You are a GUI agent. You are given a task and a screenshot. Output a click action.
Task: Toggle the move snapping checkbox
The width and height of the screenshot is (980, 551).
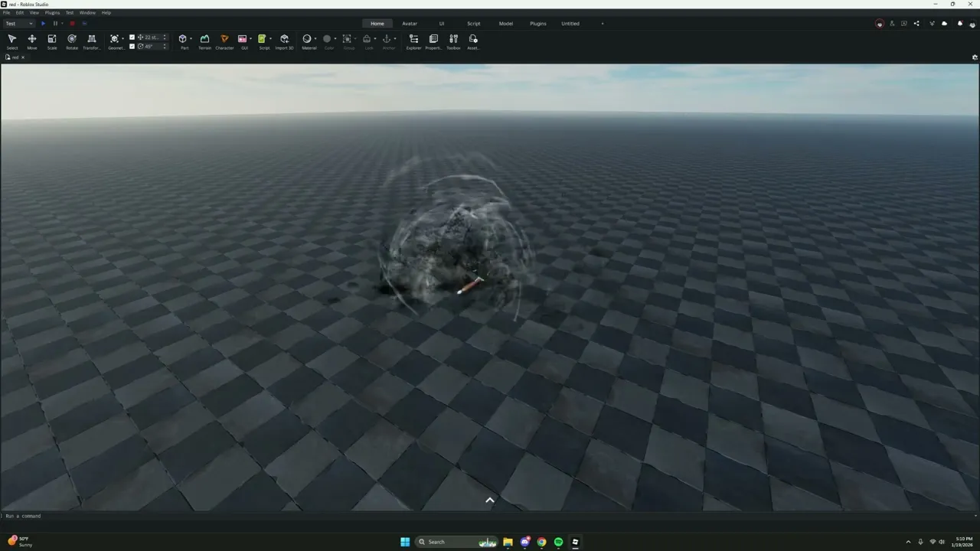coord(132,37)
